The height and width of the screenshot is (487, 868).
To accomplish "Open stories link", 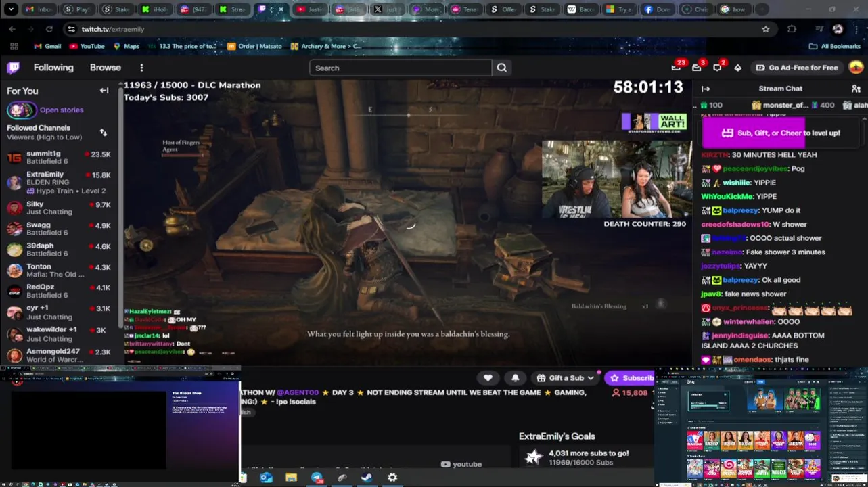I will point(62,110).
